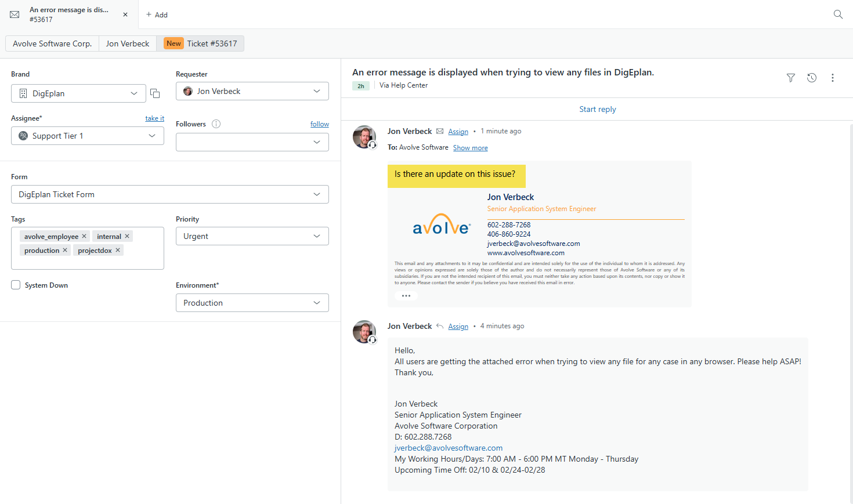This screenshot has width=853, height=504.
Task: Toggle the System Down checkbox
Action: (x=16, y=285)
